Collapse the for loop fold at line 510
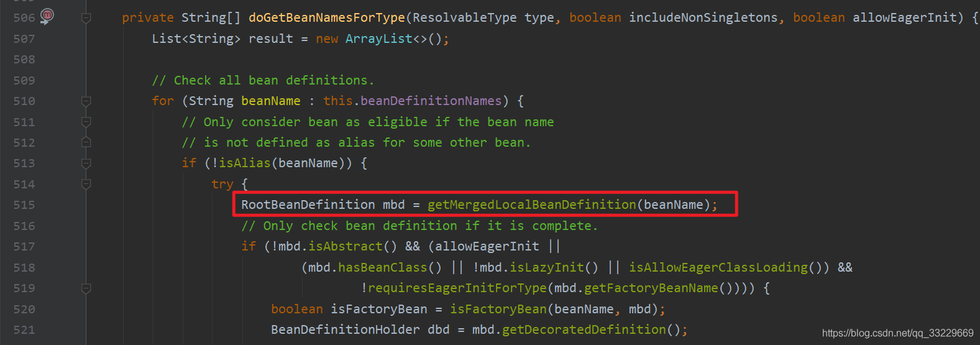 (x=86, y=101)
